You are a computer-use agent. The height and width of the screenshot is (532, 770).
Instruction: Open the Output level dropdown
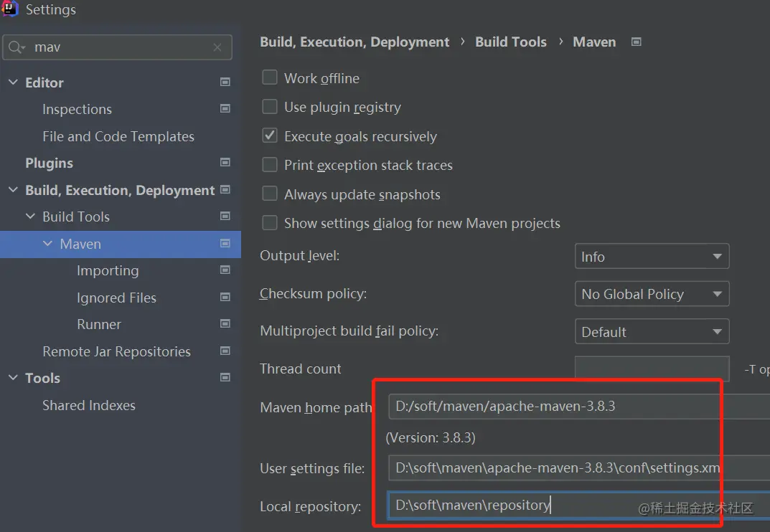[652, 257]
